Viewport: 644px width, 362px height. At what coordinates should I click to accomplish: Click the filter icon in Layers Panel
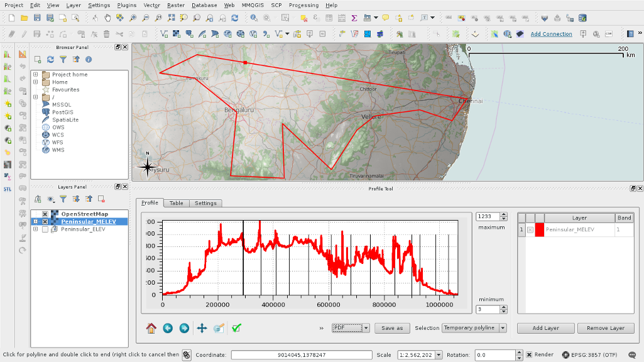[x=63, y=199]
